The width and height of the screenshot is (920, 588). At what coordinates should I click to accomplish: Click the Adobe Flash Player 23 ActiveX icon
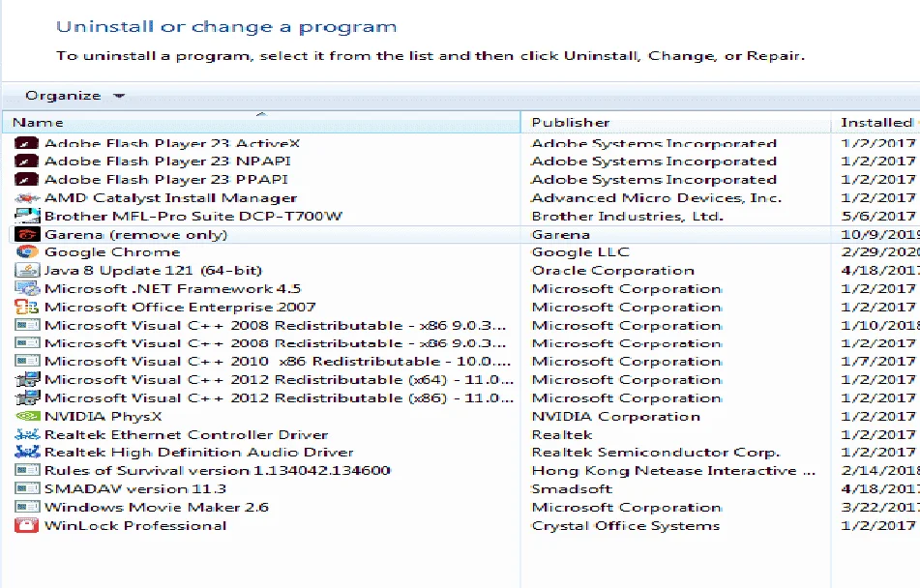[26, 143]
